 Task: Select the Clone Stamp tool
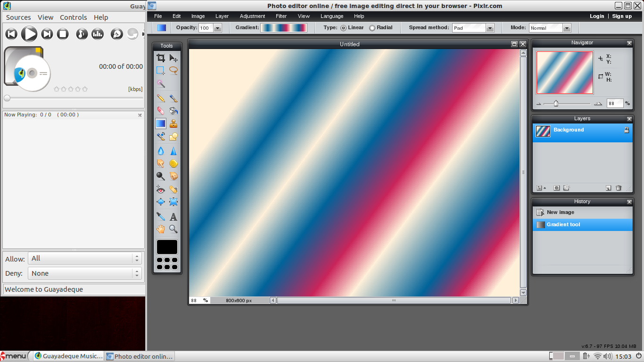173,123
